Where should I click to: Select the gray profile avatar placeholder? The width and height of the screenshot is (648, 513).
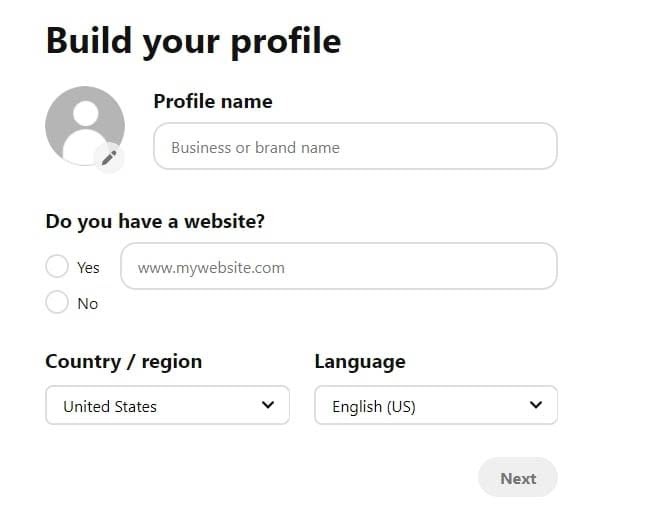(x=85, y=126)
